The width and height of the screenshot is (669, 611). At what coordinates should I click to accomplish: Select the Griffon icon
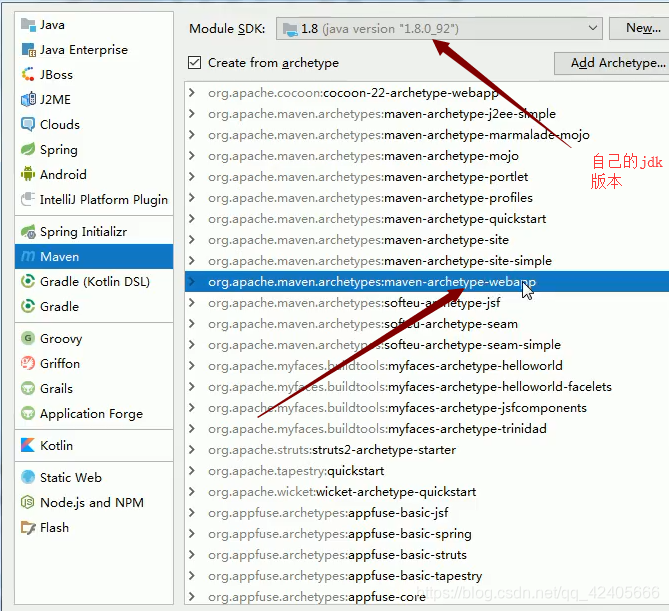28,364
